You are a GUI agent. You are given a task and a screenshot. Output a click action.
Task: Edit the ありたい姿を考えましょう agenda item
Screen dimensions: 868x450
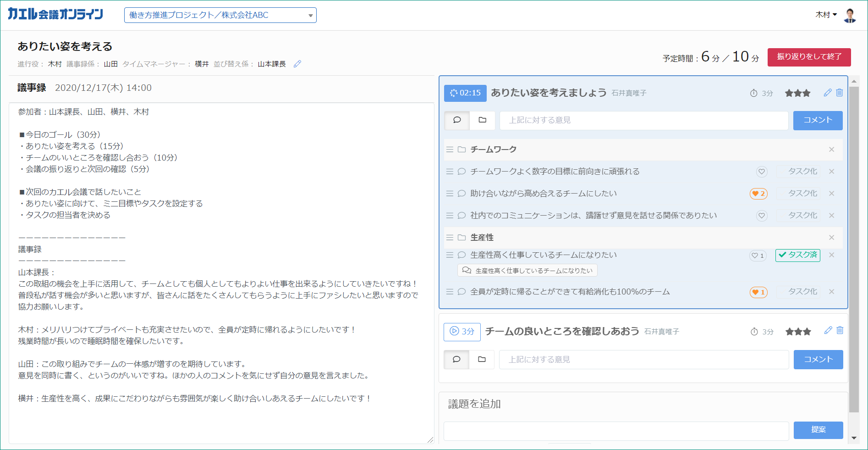827,93
